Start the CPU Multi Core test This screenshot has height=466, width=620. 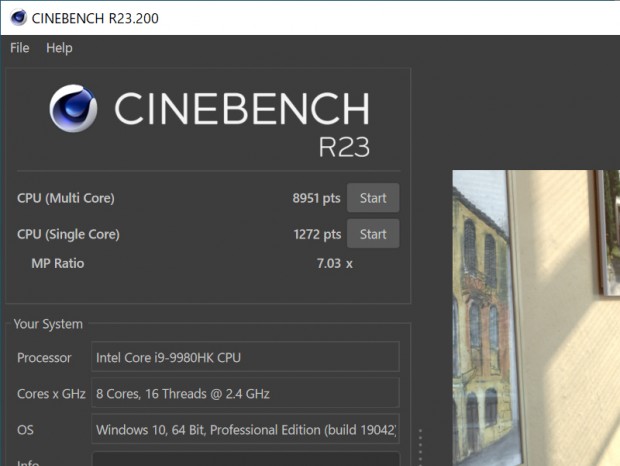[373, 198]
